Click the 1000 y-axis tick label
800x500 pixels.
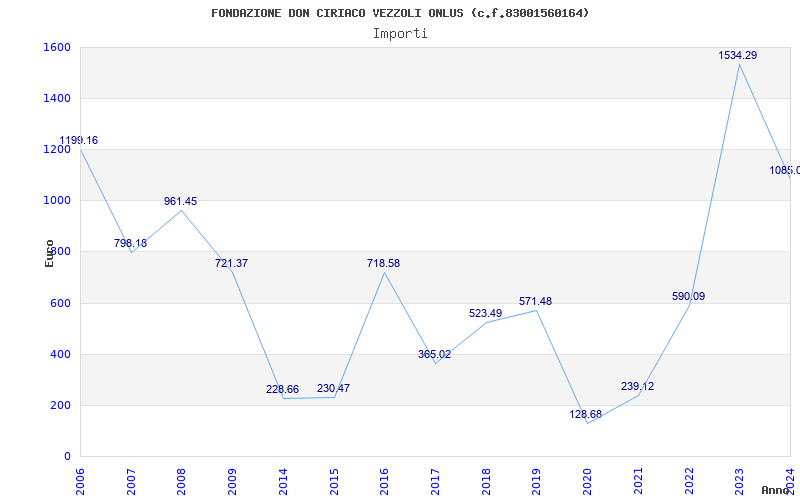click(x=57, y=201)
